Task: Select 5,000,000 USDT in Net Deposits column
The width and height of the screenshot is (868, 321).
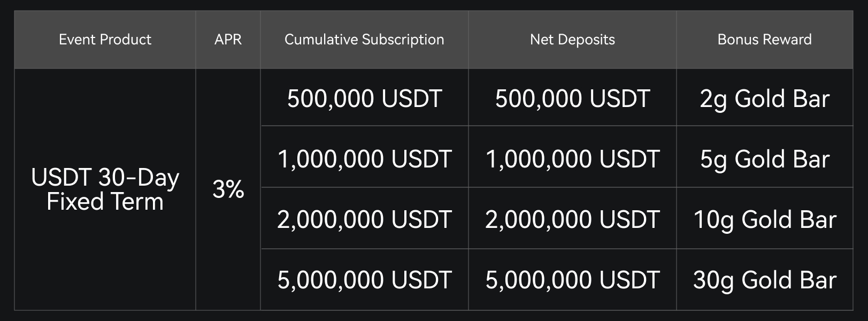Action: (x=572, y=280)
